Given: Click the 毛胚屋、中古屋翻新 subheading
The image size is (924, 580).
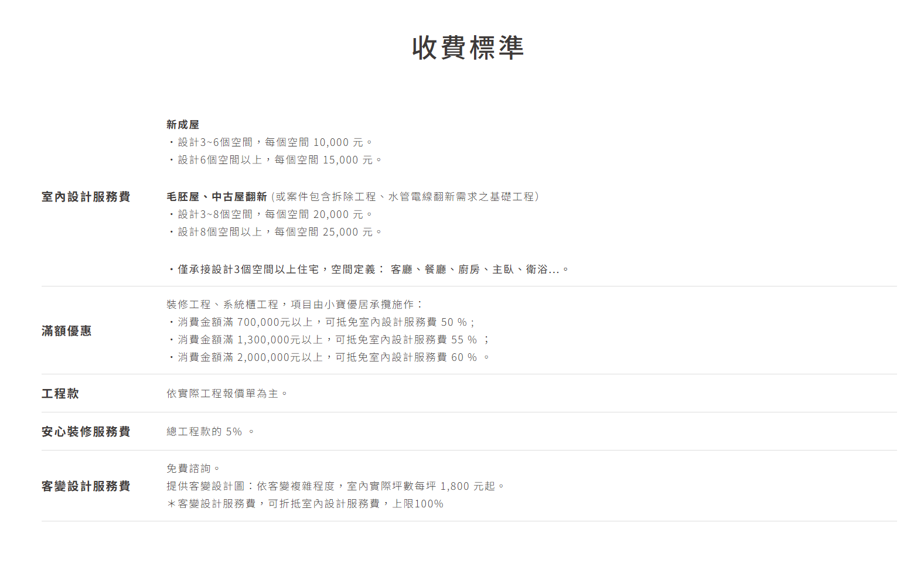Looking at the screenshot, I should pos(217,197).
